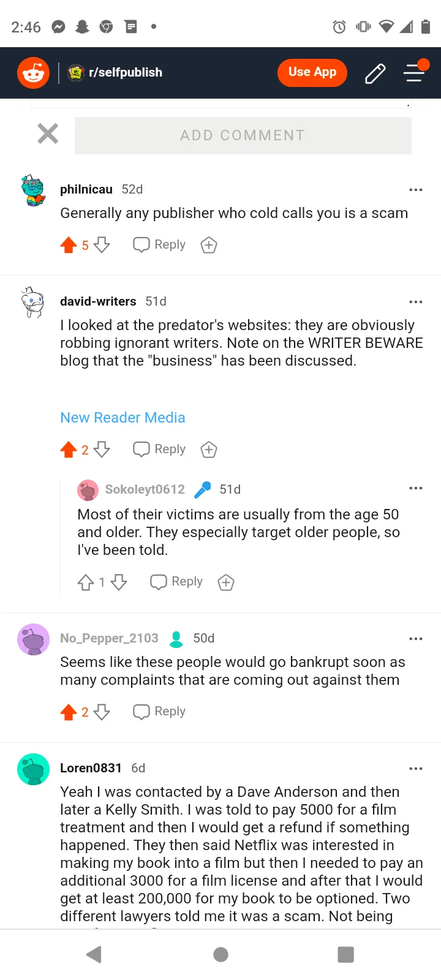Downvote philnicau's comment
The height and width of the screenshot is (980, 441).
click(x=102, y=245)
